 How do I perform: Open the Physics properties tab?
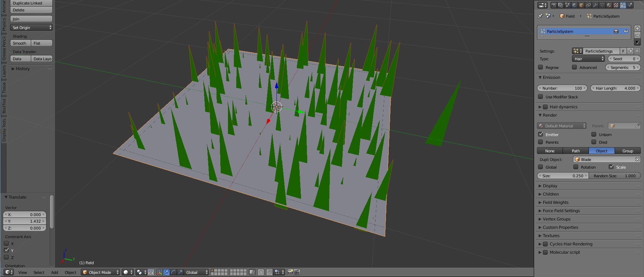click(630, 5)
